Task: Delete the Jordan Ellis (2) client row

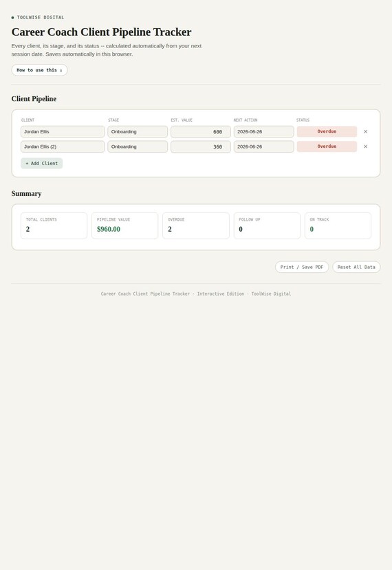Action: click(365, 146)
